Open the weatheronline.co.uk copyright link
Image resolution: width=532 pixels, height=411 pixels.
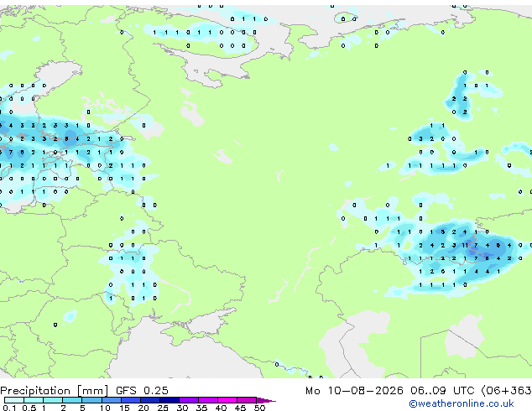[x=462, y=403]
